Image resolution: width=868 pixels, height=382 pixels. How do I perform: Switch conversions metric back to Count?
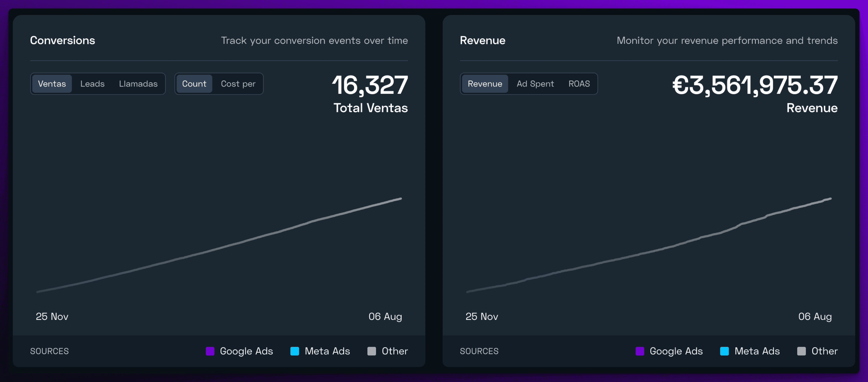tap(194, 84)
